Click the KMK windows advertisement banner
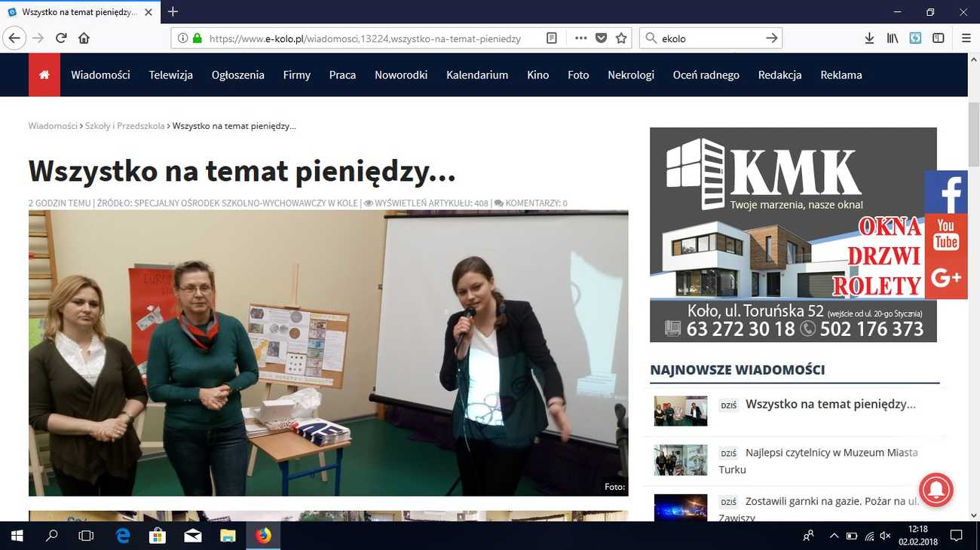Image resolution: width=980 pixels, height=550 pixels. click(793, 234)
